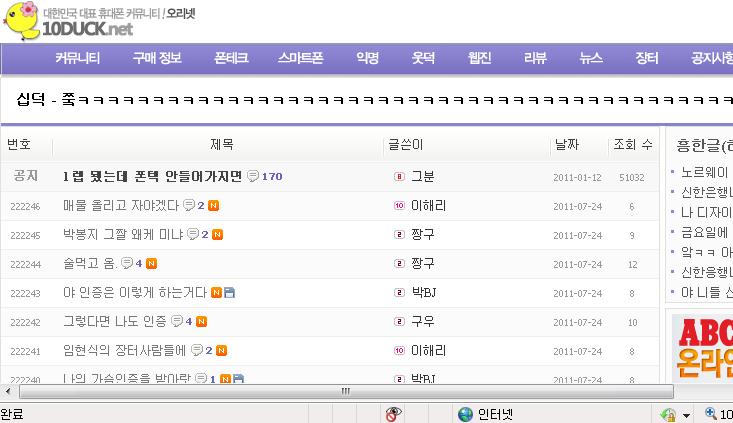Screen dimensions: 733x423
Task: Click the security shield lock icon in the status bar
Action: (668, 414)
